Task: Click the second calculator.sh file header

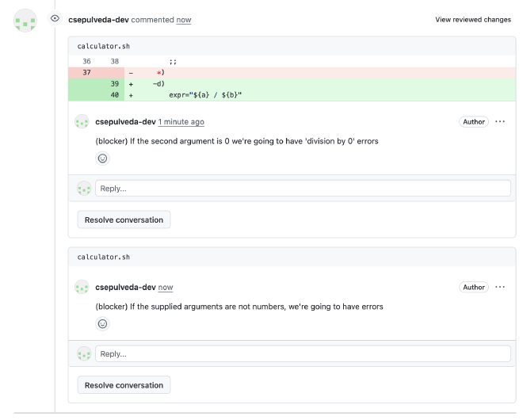Action: [x=103, y=257]
